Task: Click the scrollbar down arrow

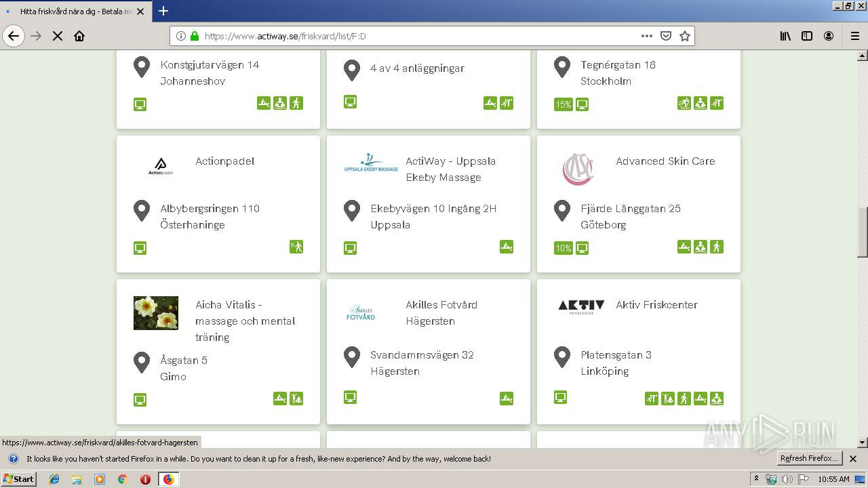Action: [x=863, y=443]
